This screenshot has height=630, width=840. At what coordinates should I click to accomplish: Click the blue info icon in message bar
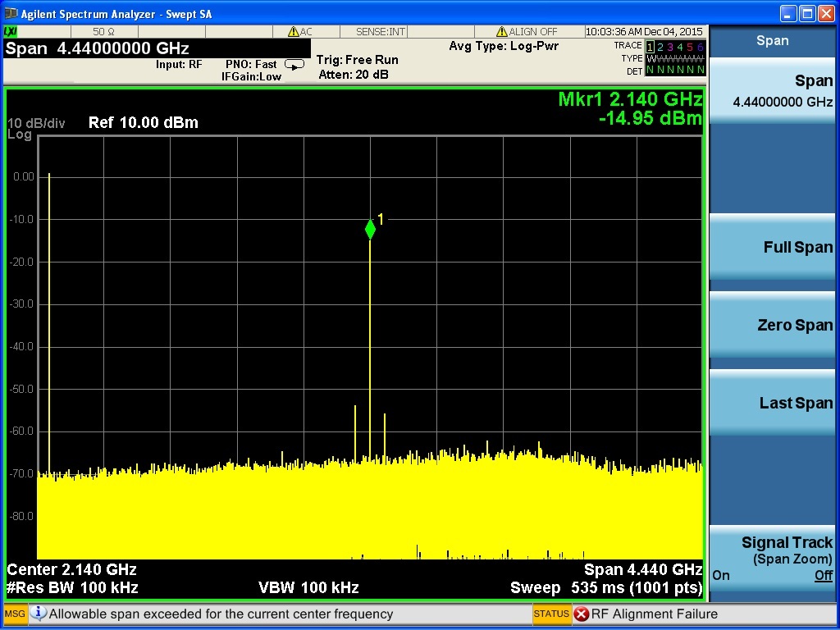coord(39,614)
